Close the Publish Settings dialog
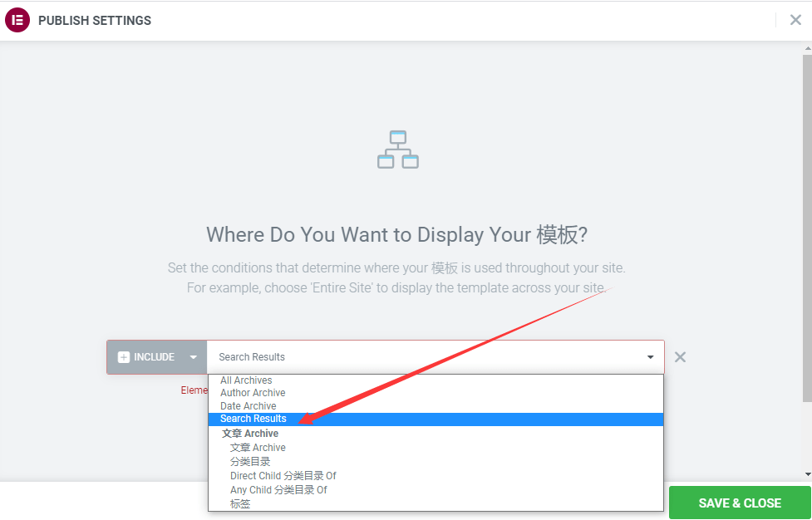 [x=795, y=20]
